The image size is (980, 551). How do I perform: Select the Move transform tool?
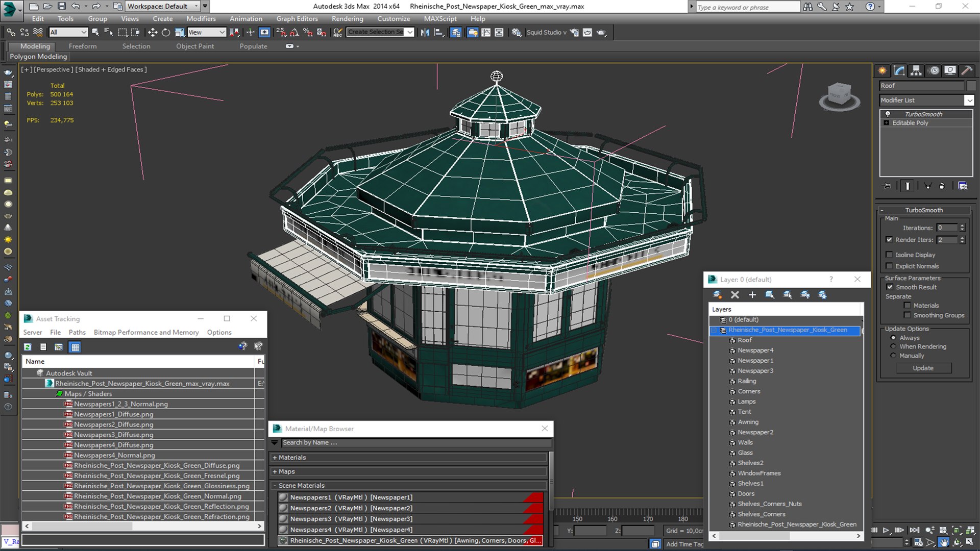coord(152,32)
